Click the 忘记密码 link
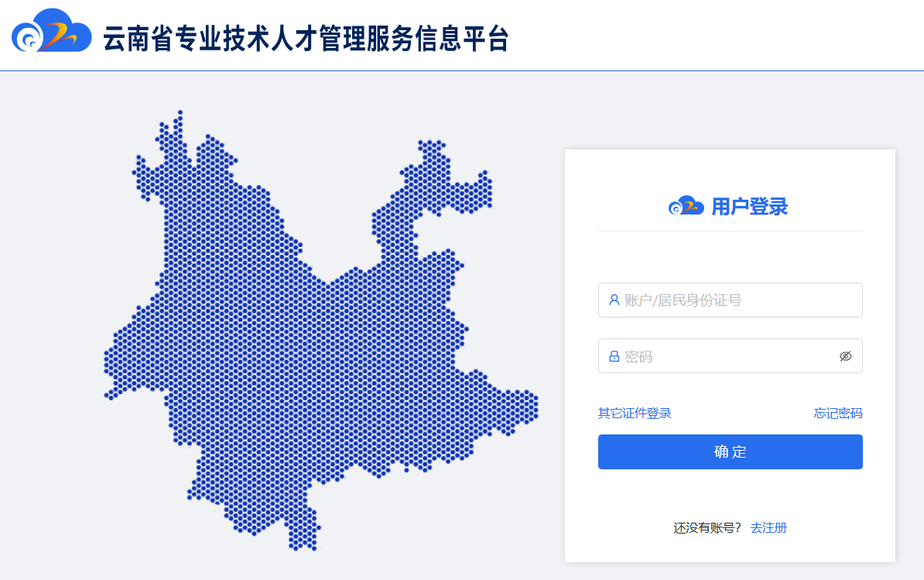Screen dimensions: 924x580 [x=838, y=414]
